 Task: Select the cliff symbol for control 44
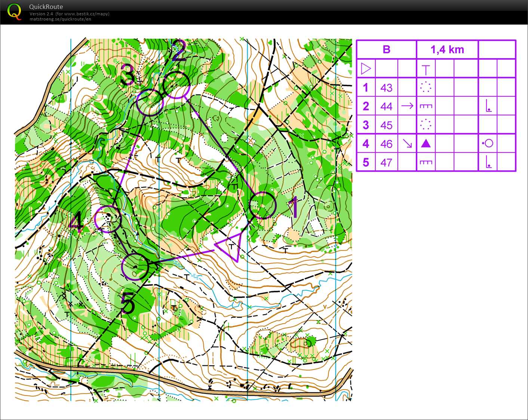click(x=426, y=106)
